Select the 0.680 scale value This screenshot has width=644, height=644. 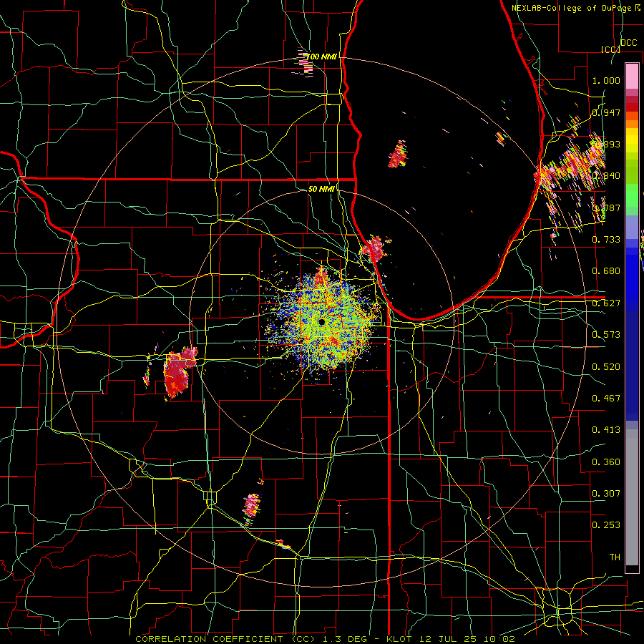606,271
